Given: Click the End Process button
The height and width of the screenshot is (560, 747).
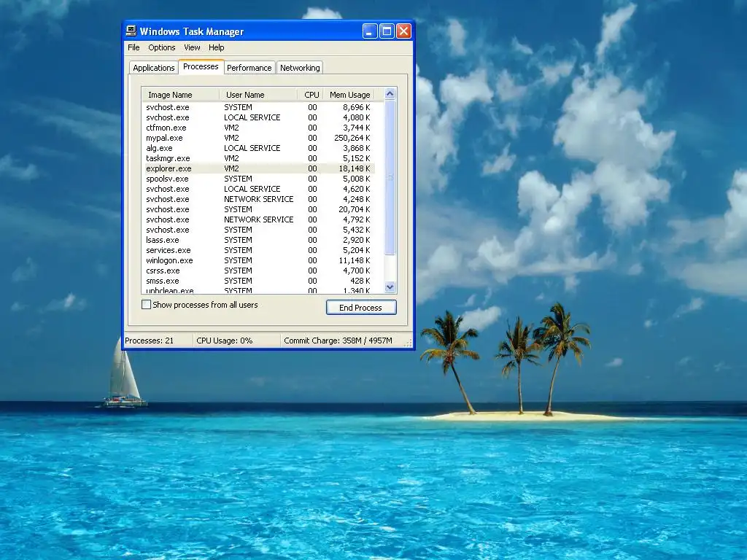Looking at the screenshot, I should click(x=361, y=308).
